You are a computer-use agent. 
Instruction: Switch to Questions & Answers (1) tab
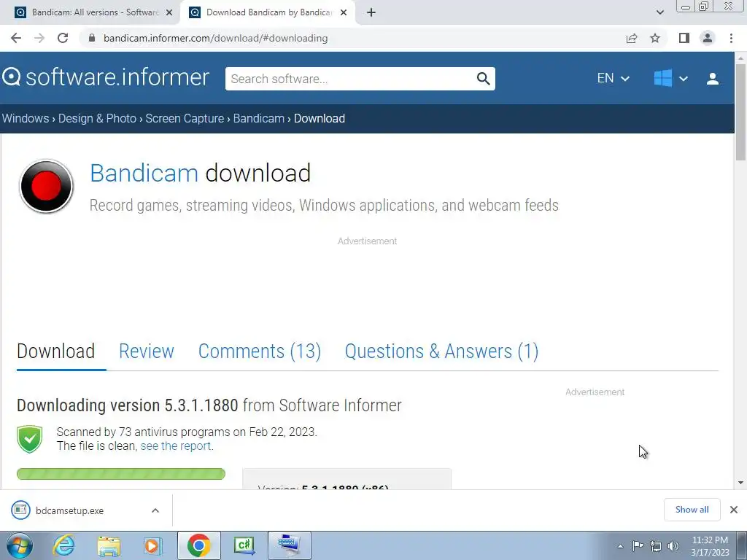coord(441,351)
